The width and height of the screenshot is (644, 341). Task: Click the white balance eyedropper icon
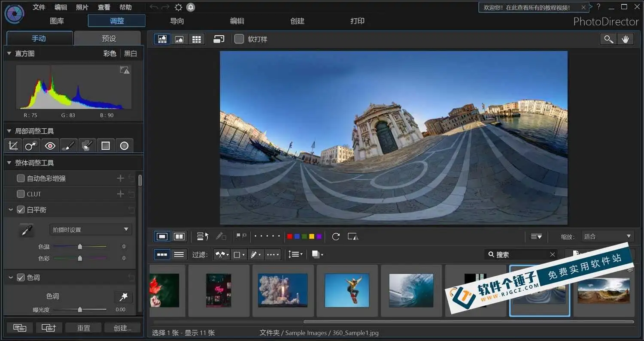tap(26, 229)
